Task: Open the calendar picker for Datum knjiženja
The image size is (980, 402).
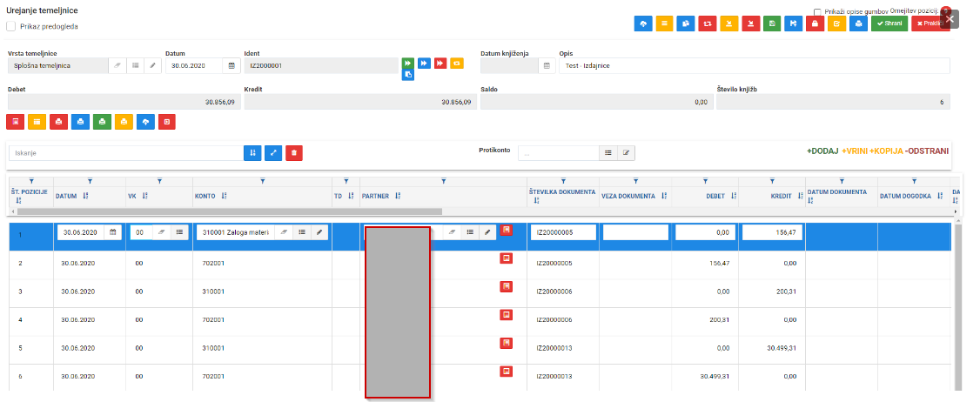Action: pos(547,65)
